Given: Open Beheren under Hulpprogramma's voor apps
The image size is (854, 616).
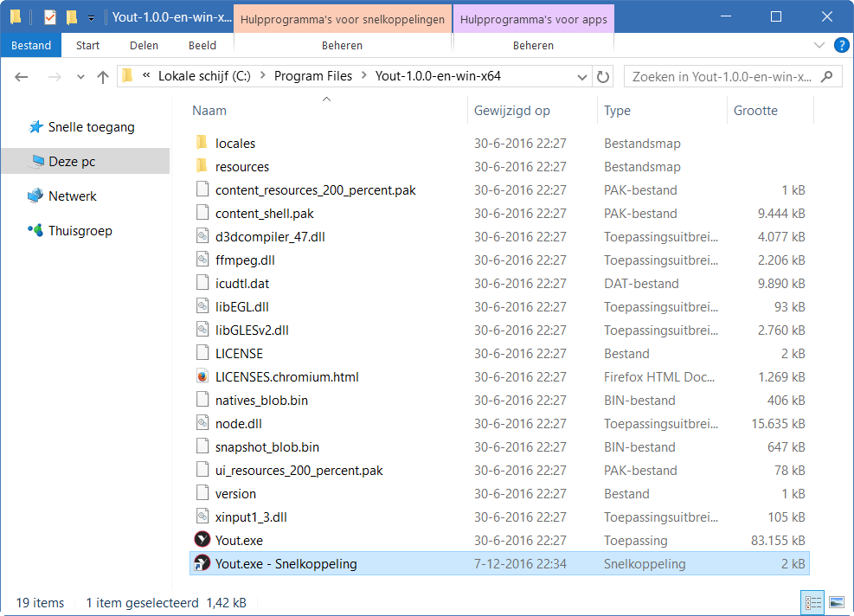Looking at the screenshot, I should 533,46.
